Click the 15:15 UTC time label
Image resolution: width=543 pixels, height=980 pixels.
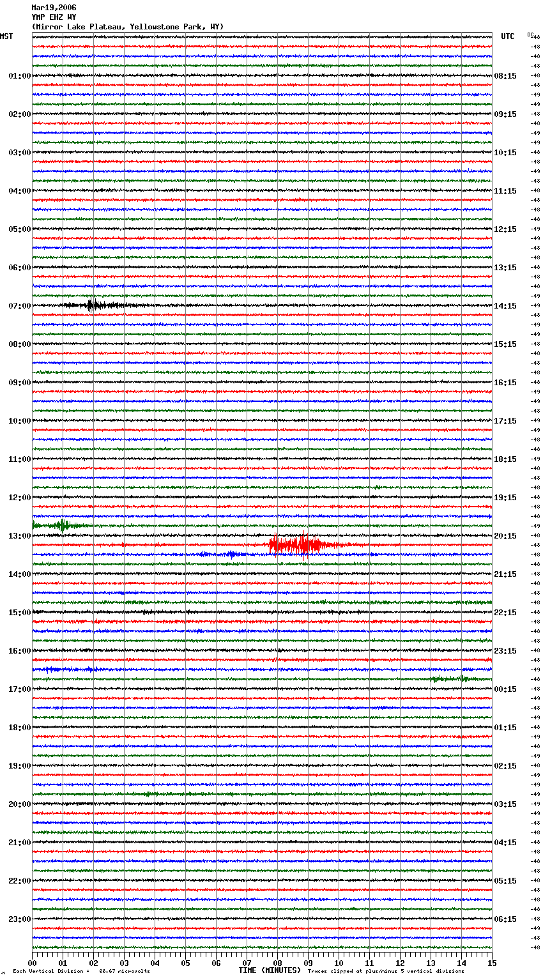click(x=505, y=344)
